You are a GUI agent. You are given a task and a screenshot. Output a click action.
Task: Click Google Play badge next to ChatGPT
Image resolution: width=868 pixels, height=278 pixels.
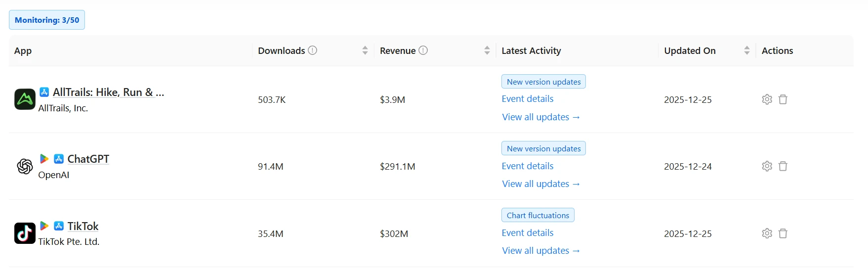click(x=44, y=159)
